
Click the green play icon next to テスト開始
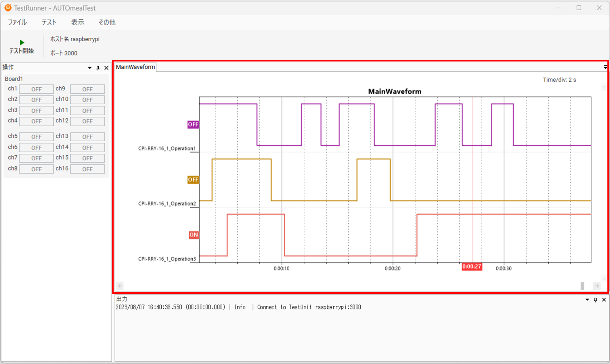[22, 42]
